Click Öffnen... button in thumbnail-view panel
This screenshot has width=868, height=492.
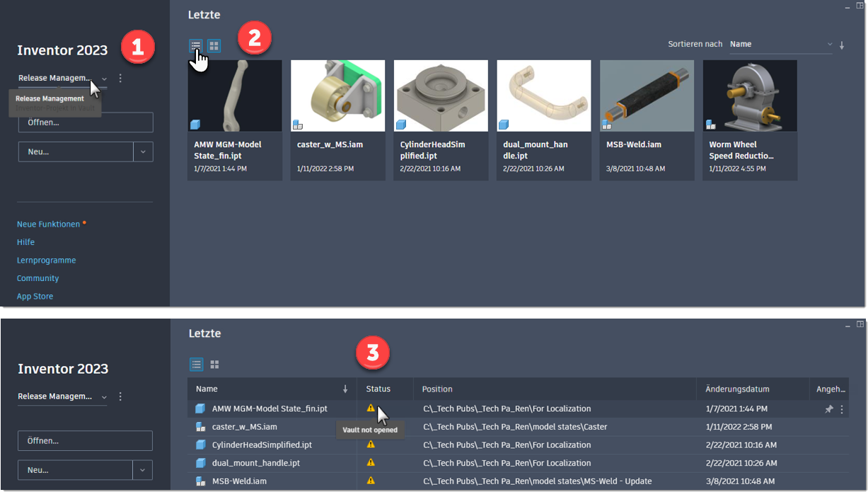click(x=86, y=122)
